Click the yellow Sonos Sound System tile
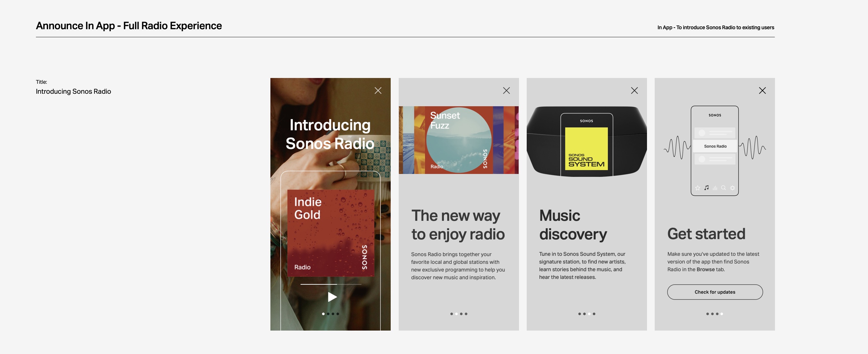The height and width of the screenshot is (354, 868). click(586, 148)
